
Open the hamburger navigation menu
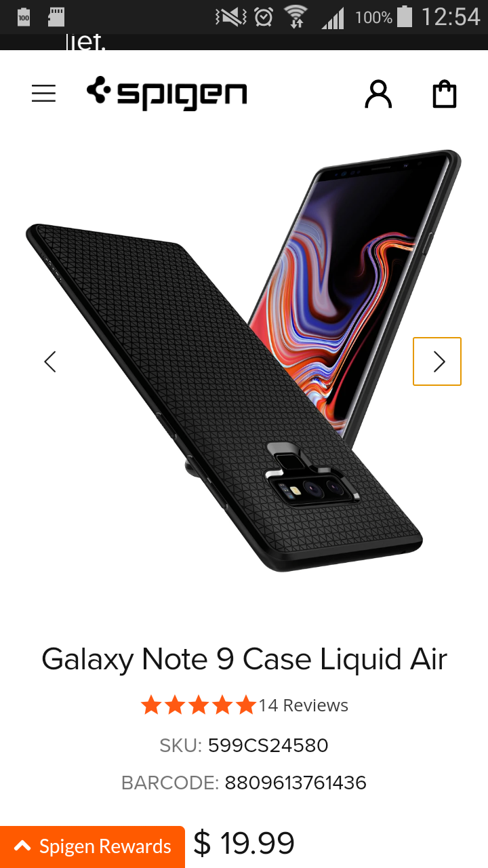[x=43, y=94]
